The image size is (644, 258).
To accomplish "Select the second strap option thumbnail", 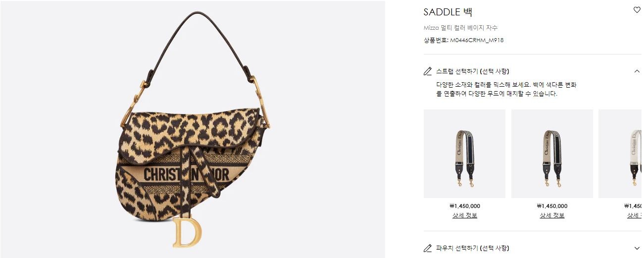I will (x=552, y=154).
